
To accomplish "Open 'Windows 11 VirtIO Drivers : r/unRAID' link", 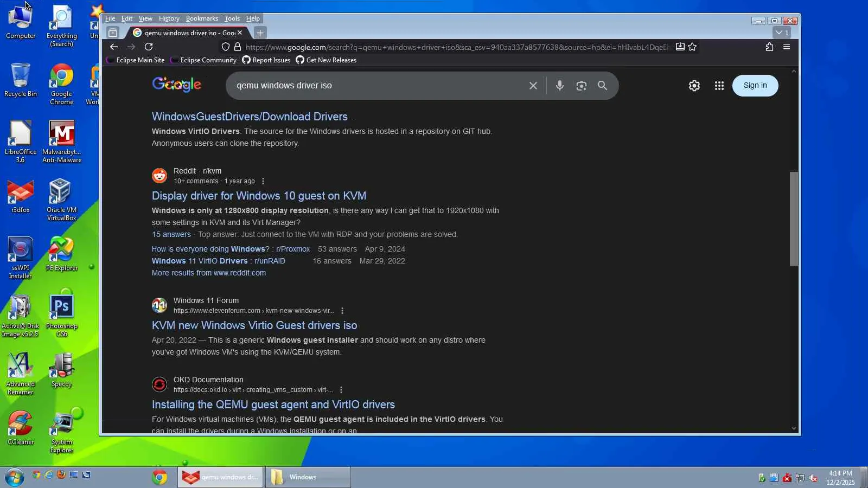I will pos(219,261).
